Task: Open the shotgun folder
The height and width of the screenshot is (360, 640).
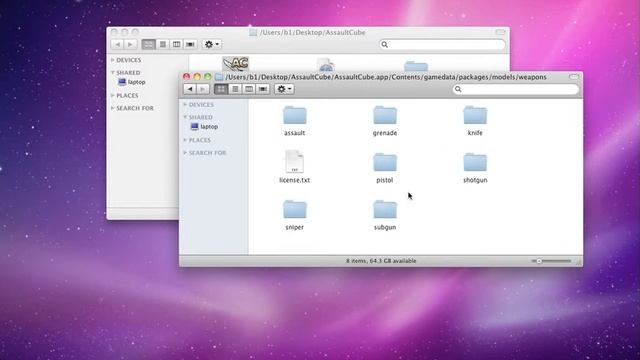Action: [475, 162]
